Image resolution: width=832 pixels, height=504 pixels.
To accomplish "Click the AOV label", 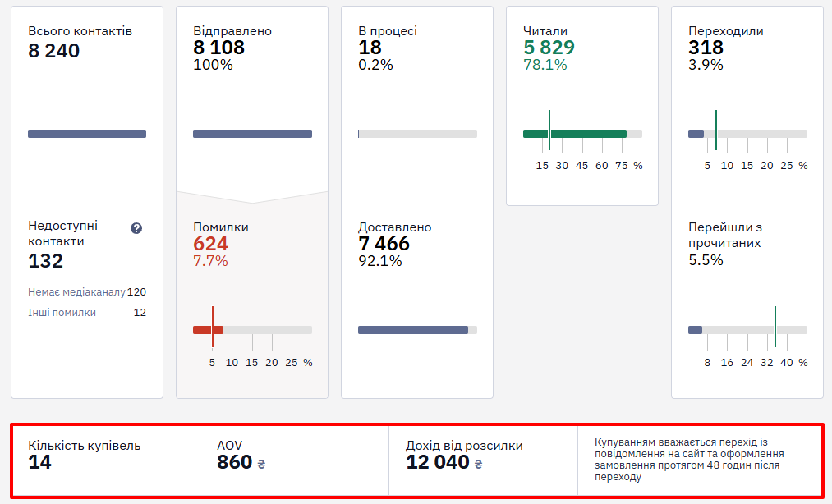I will coord(229,446).
